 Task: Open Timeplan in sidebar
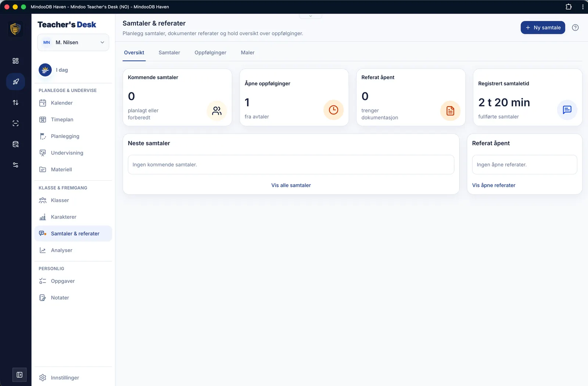click(x=73, y=120)
